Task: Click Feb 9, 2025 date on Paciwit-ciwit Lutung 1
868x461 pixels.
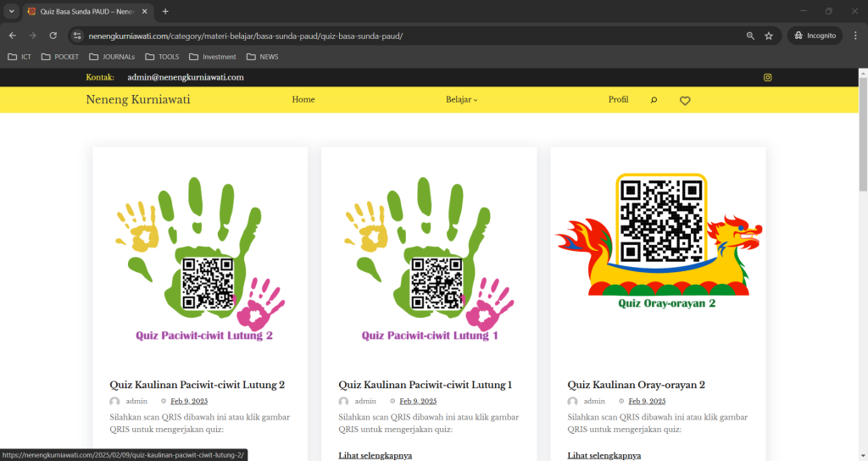Action: tap(418, 401)
